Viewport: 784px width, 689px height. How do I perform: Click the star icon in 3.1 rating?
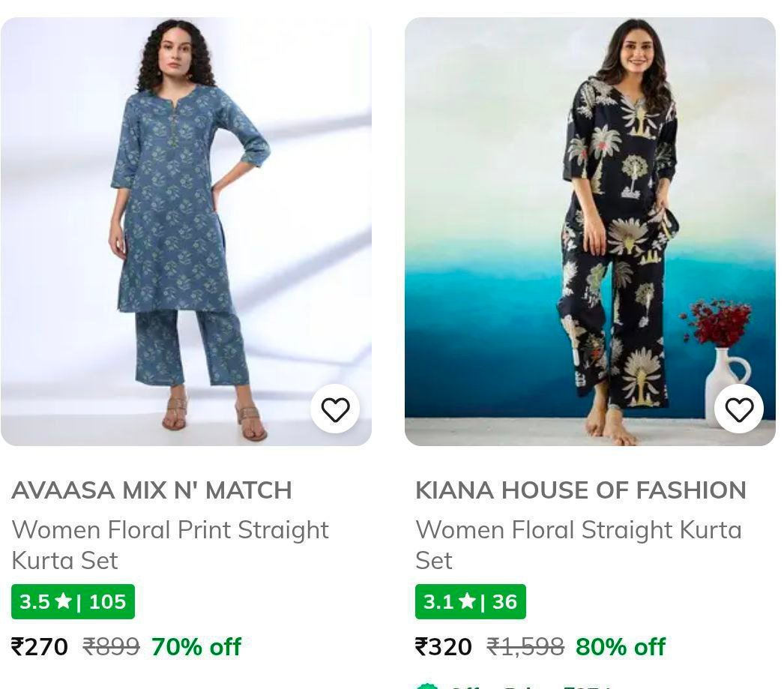tap(467, 602)
